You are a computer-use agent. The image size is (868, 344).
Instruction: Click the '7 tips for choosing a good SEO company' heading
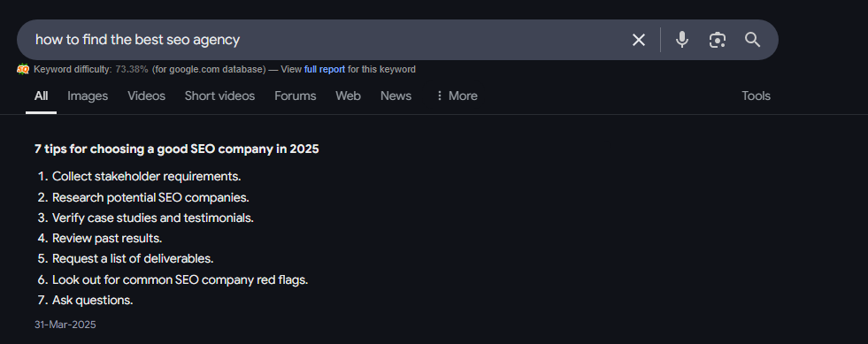(177, 149)
